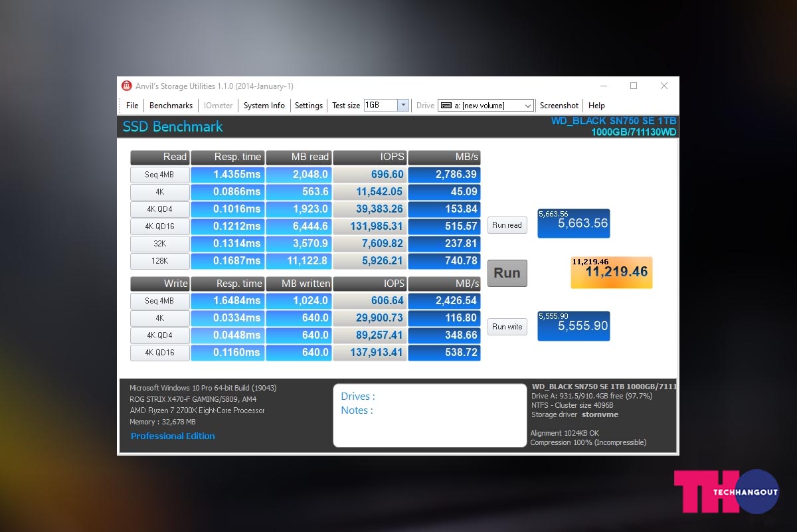Click the MB written column header

(299, 284)
